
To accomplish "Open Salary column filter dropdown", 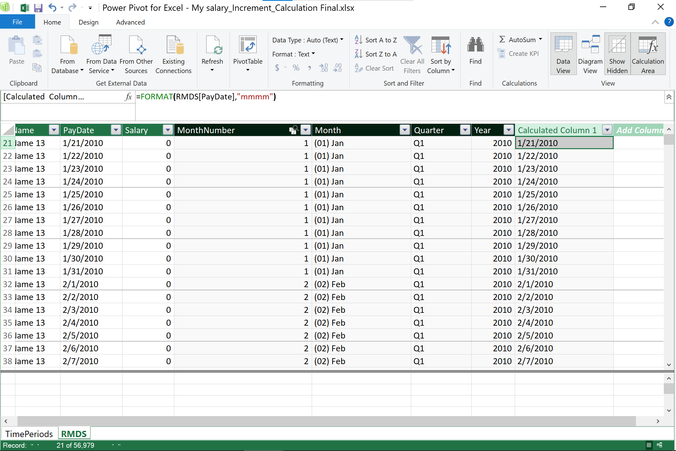I will click(168, 130).
